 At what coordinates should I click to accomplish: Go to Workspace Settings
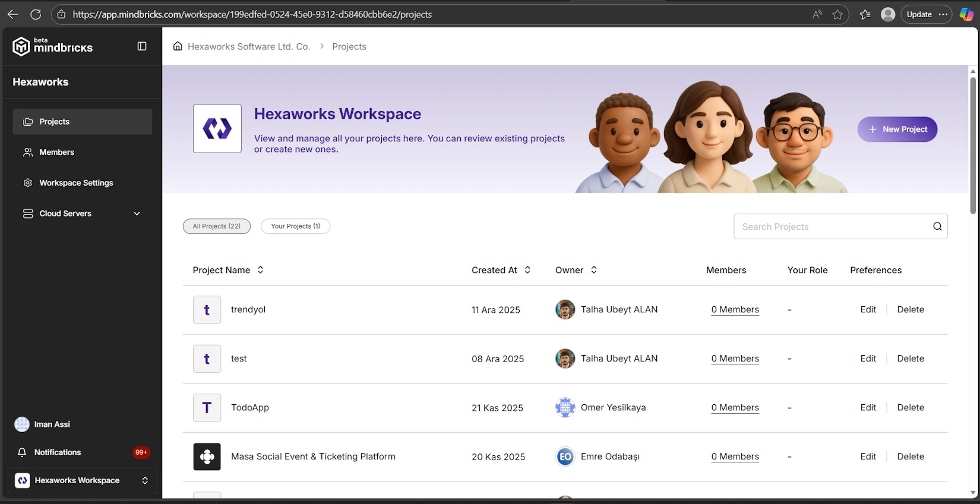[x=76, y=183]
